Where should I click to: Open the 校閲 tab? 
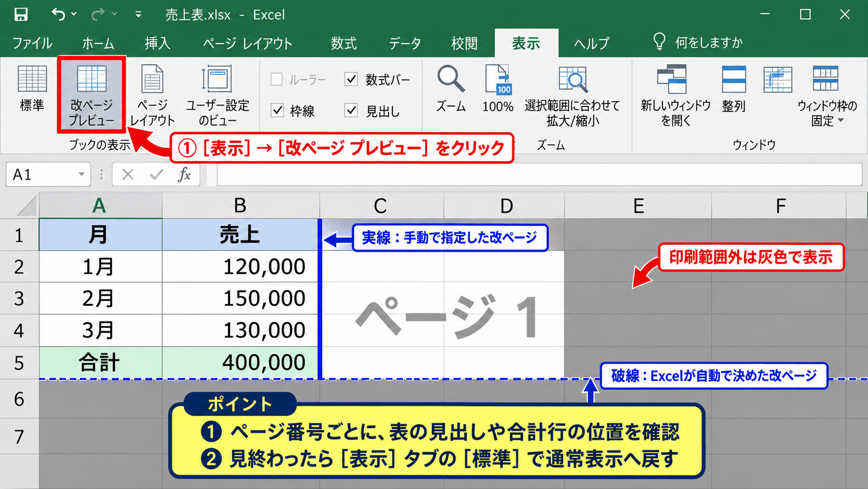(464, 43)
